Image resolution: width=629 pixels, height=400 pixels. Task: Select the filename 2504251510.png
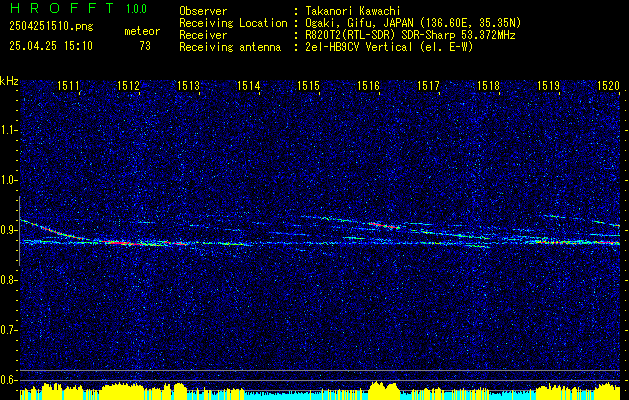51,27
